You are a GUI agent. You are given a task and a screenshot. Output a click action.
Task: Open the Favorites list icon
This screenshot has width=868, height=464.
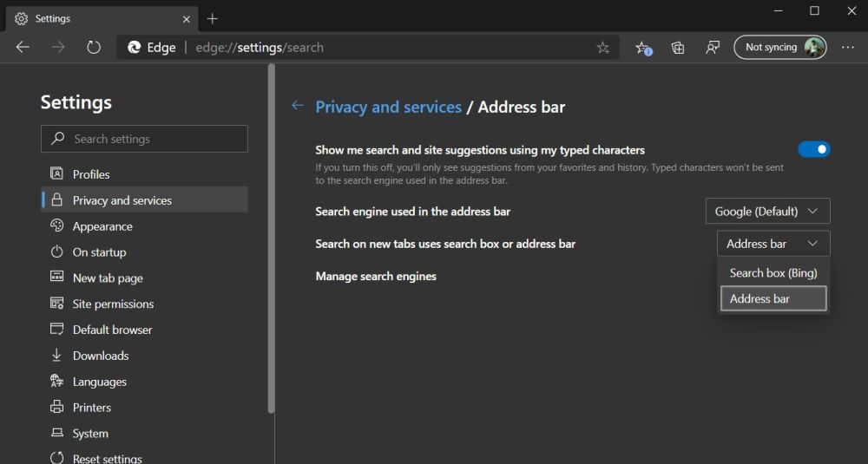coord(642,48)
